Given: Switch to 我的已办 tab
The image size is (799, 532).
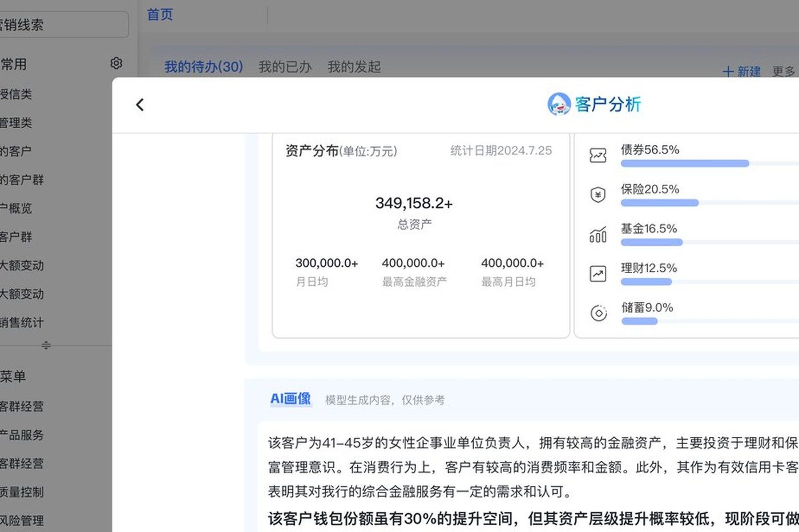Looking at the screenshot, I should (285, 67).
